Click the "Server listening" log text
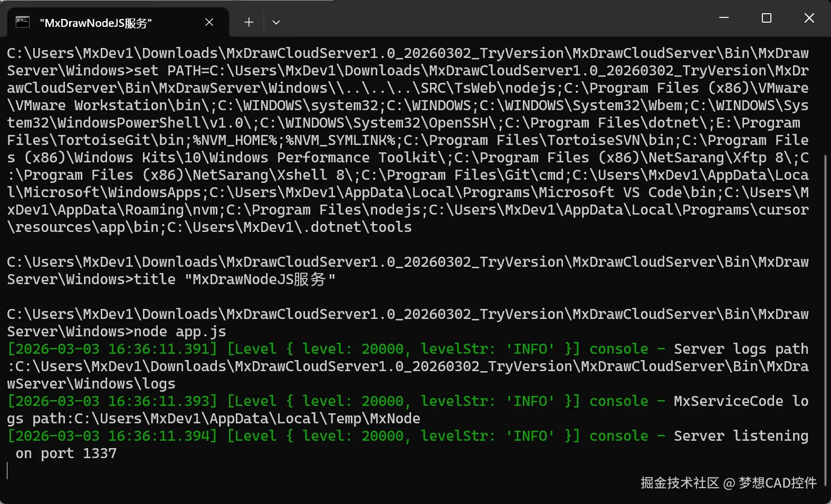This screenshot has height=504, width=831. coord(741,436)
